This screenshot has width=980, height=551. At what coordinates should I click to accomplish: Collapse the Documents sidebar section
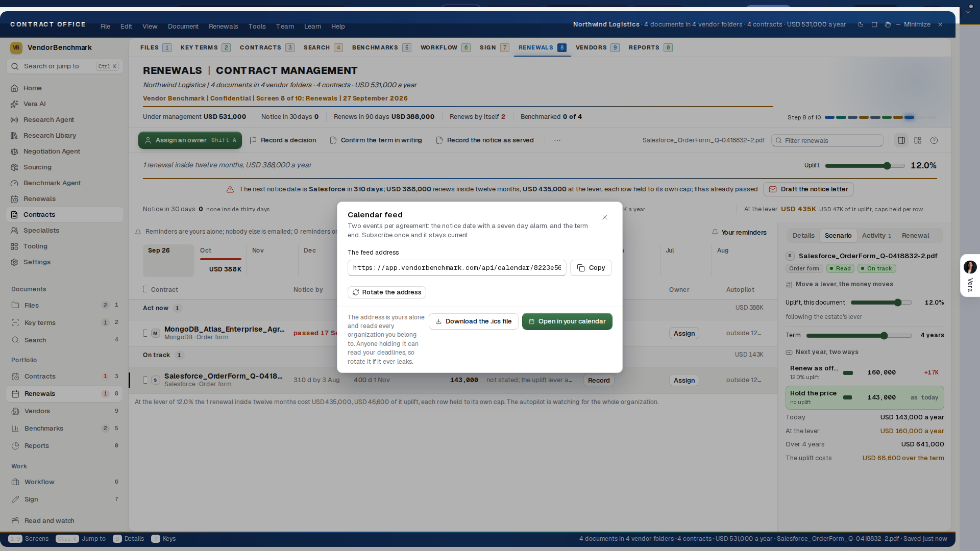29,289
